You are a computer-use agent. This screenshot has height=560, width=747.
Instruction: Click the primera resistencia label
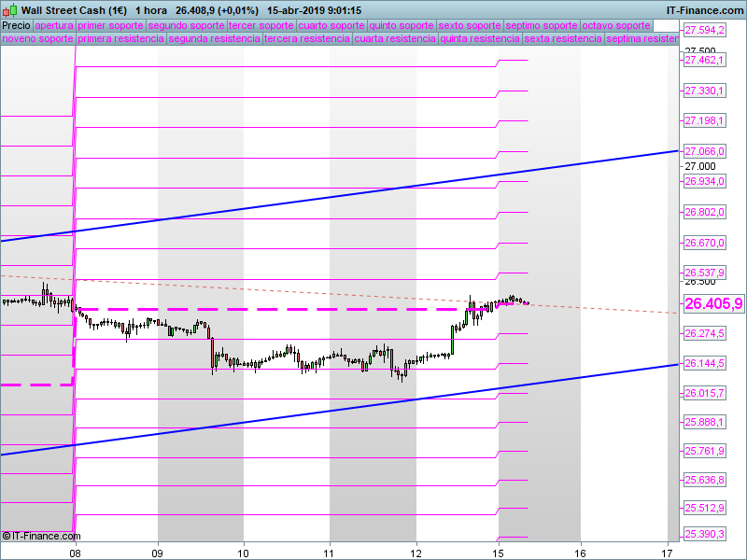tap(121, 38)
